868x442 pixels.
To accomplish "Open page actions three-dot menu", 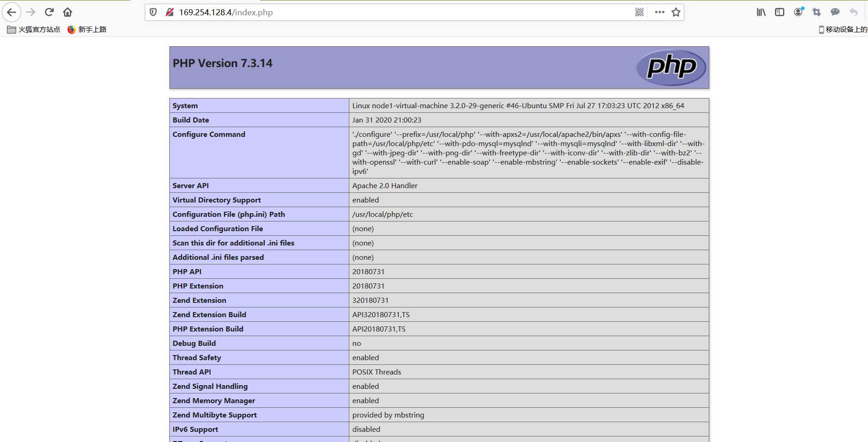I will point(660,12).
